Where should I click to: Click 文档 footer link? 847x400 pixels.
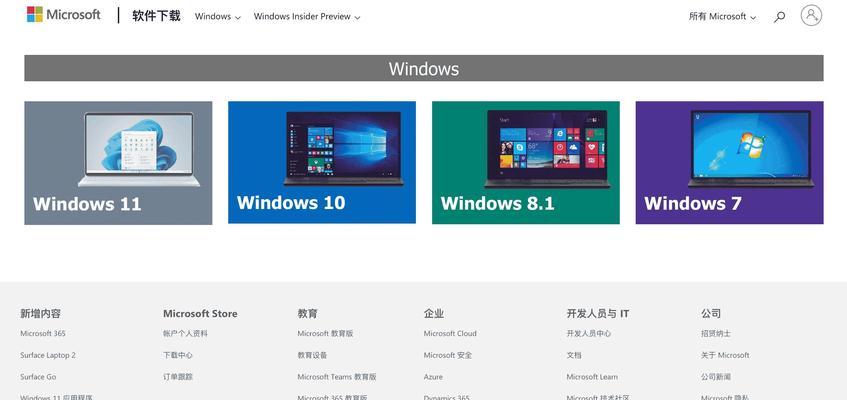pos(574,355)
